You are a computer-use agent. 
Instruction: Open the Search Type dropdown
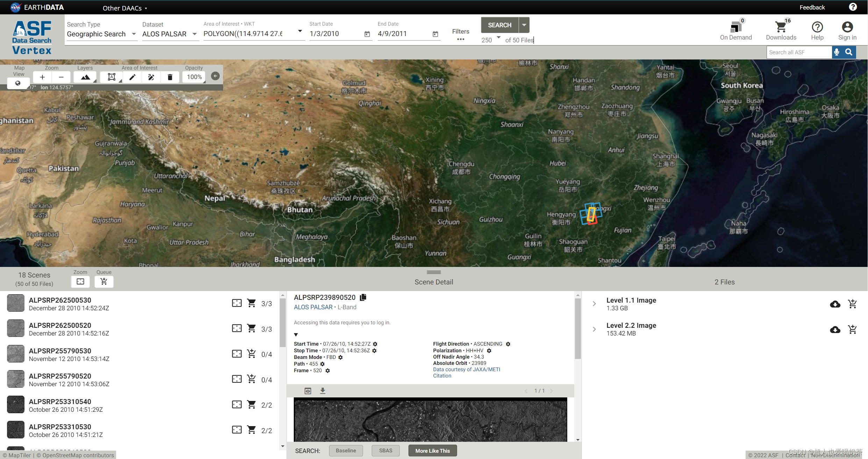101,34
